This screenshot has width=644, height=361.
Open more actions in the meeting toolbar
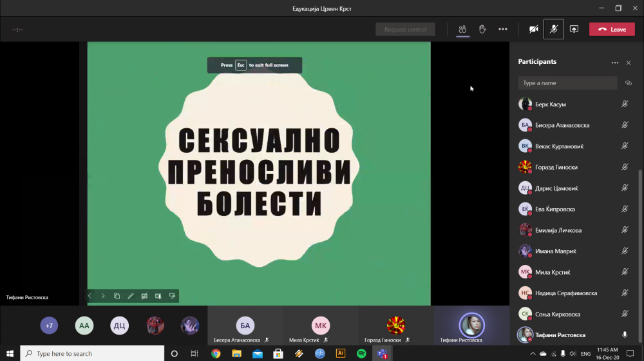coord(503,29)
